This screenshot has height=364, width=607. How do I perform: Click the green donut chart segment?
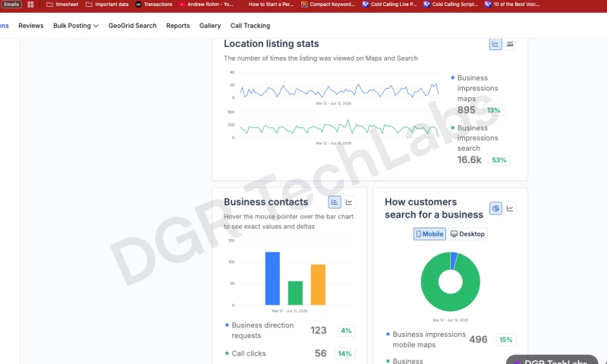pos(451,302)
